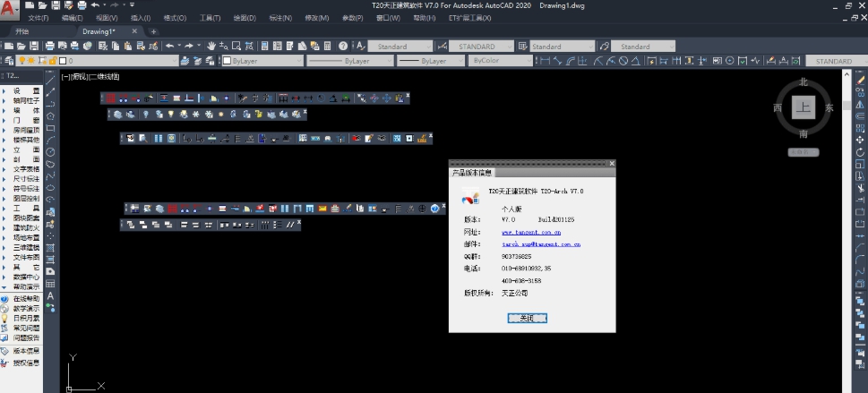The width and height of the screenshot is (868, 393).
Task: Open the table style Standard dropdown
Action: pyautogui.click(x=563, y=47)
